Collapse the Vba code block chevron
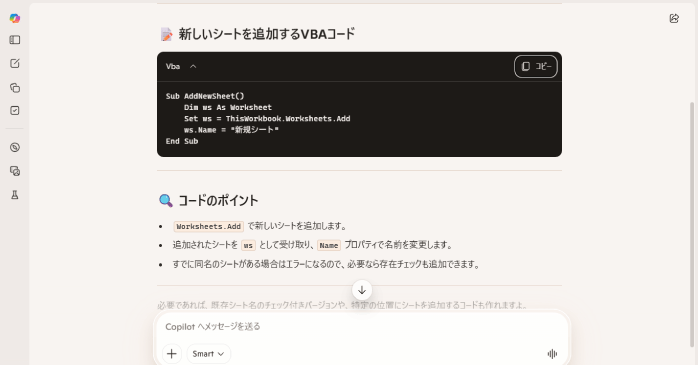 (x=193, y=66)
